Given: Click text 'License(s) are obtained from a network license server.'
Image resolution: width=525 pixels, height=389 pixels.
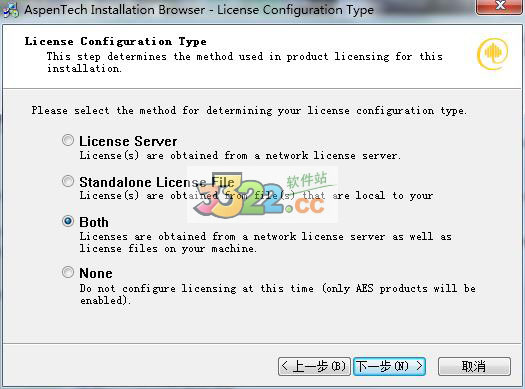Looking at the screenshot, I should (240, 155).
